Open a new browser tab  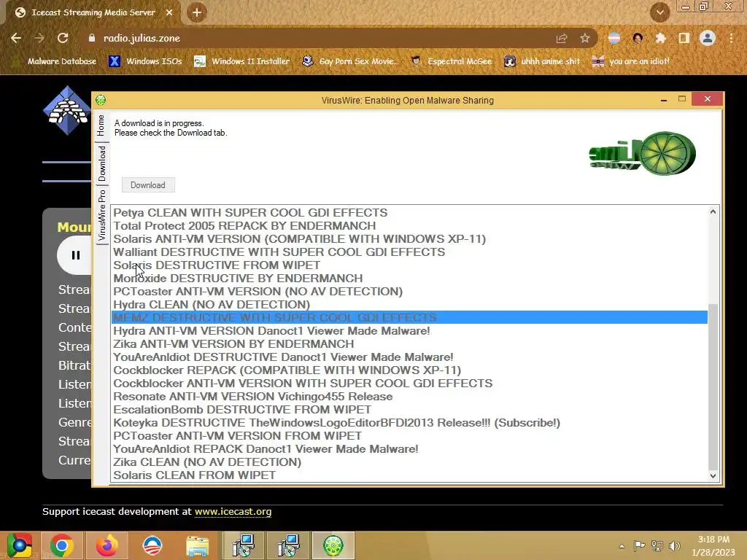click(x=197, y=12)
